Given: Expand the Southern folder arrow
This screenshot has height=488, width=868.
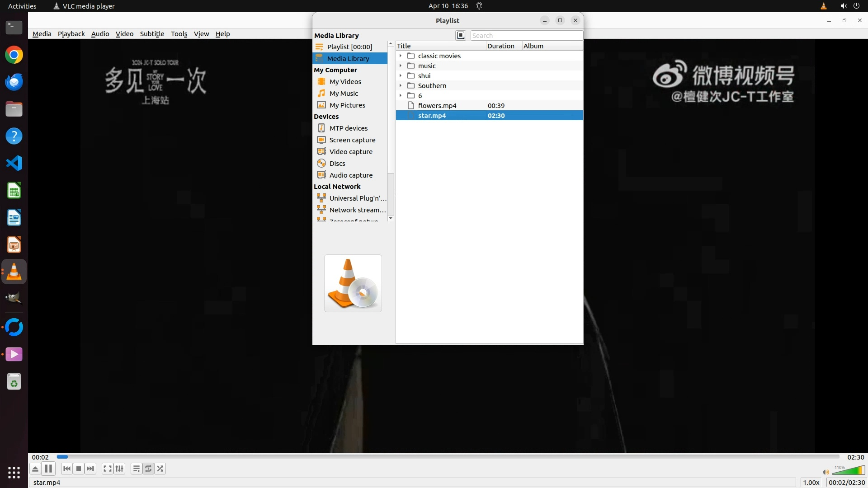Looking at the screenshot, I should (401, 85).
